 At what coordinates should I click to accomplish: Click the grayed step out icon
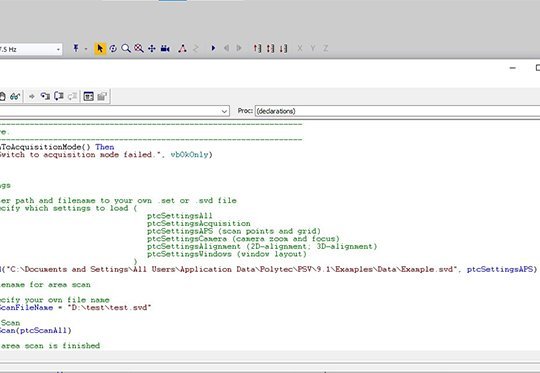[72, 96]
